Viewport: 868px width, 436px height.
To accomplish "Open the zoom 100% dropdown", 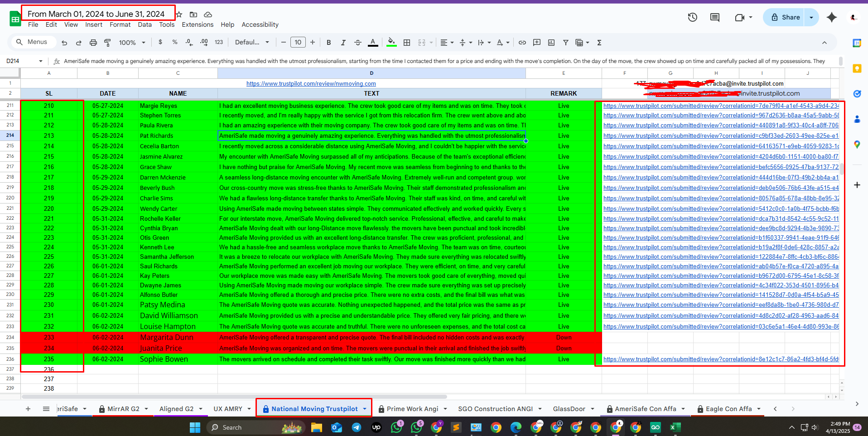I will pyautogui.click(x=132, y=43).
